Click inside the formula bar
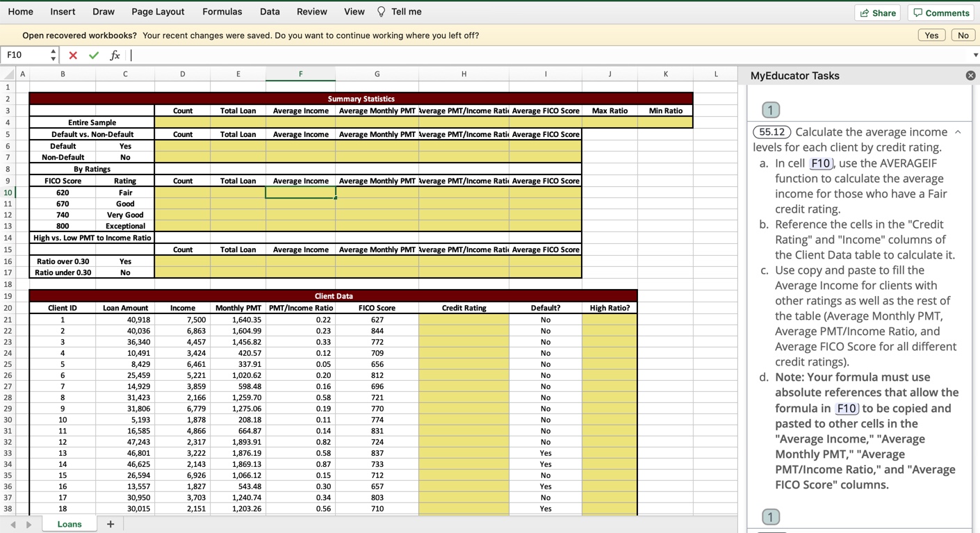Image resolution: width=980 pixels, height=533 pixels. pyautogui.click(x=278, y=55)
